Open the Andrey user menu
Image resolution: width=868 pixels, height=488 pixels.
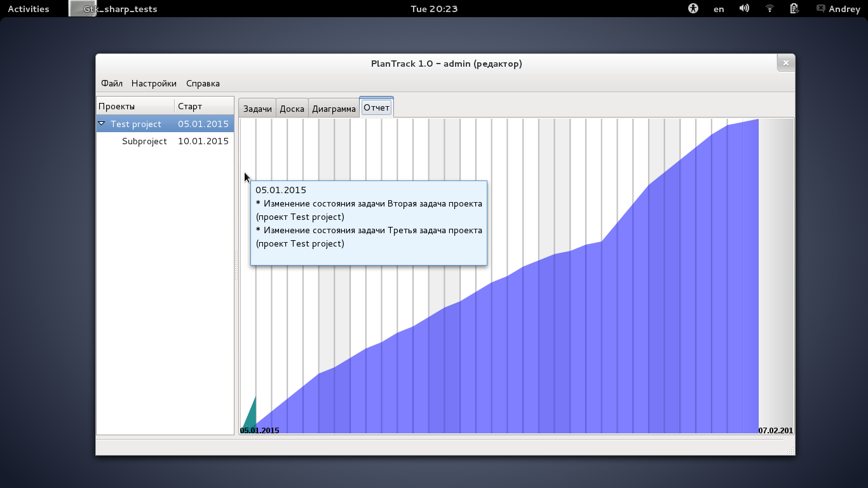[838, 9]
